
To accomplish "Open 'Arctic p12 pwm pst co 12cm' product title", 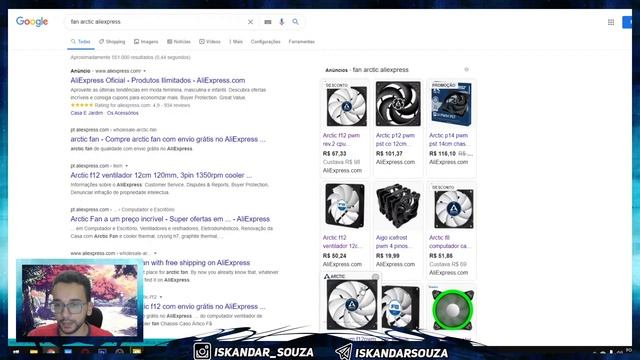I will click(395, 140).
